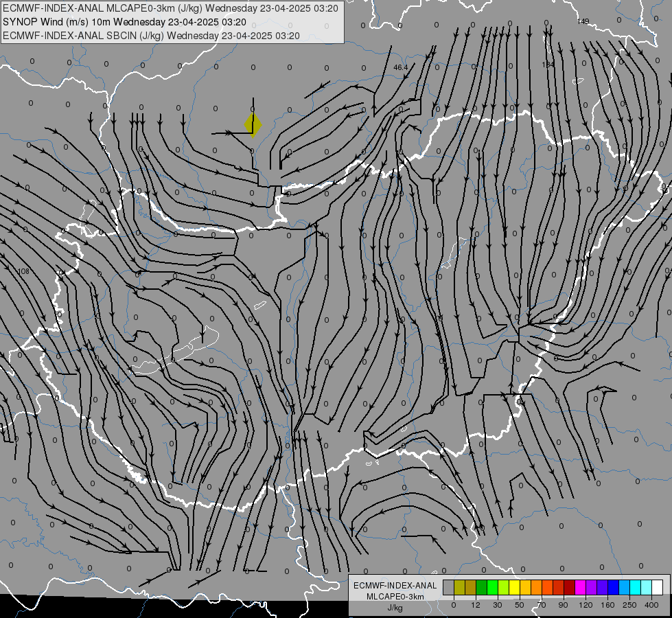Click the 108 value on the map

(23, 271)
